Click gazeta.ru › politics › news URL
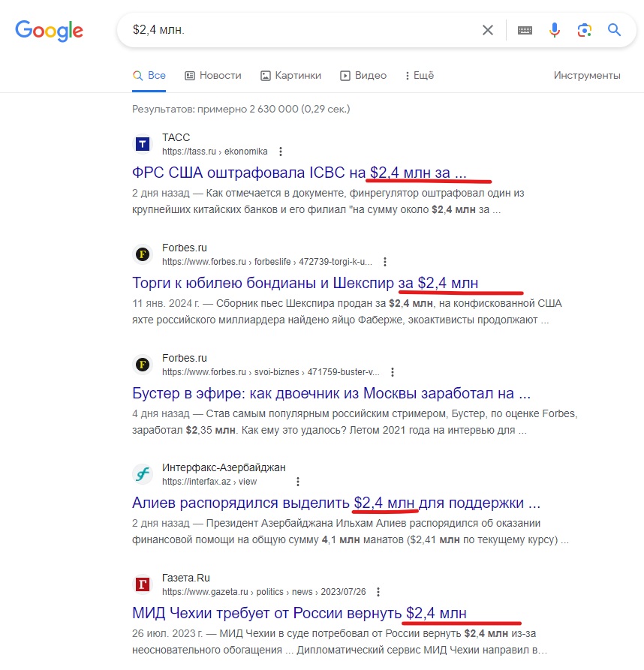 coord(263,592)
